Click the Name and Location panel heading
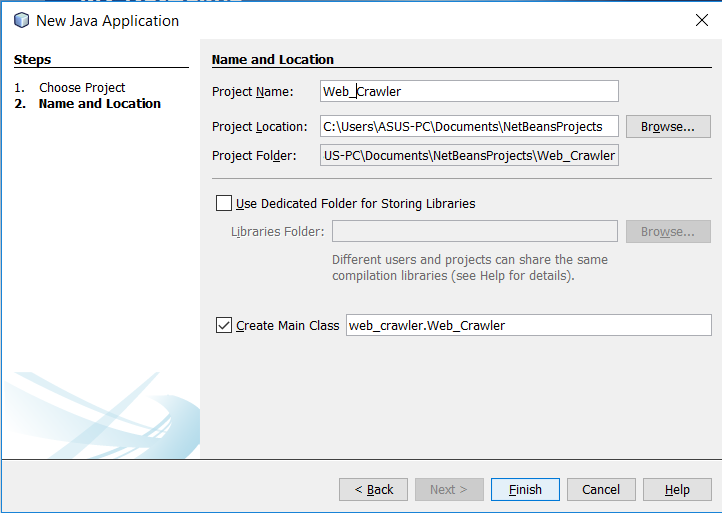722x513 pixels. (x=273, y=59)
